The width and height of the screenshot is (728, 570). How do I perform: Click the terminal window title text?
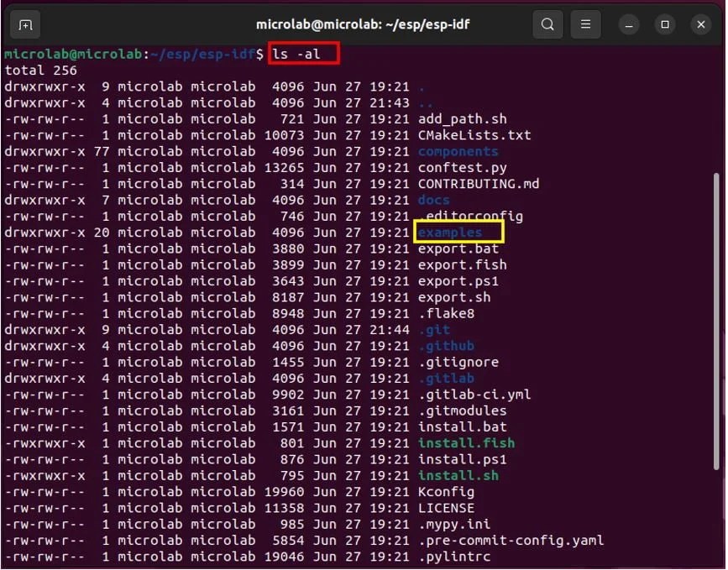click(x=363, y=24)
